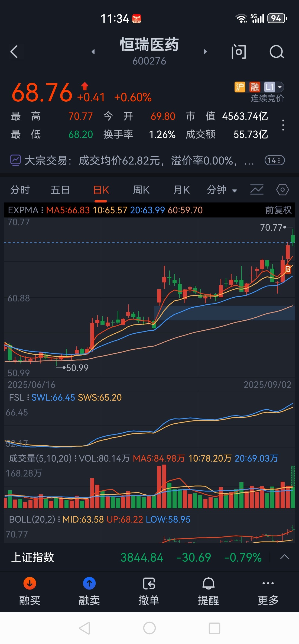Open the BOLL indicator options
Screen dimensions: 299x644
tap(34, 519)
